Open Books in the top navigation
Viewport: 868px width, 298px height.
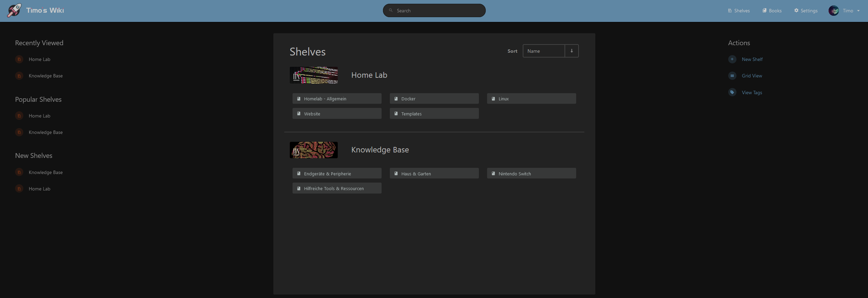tap(772, 11)
